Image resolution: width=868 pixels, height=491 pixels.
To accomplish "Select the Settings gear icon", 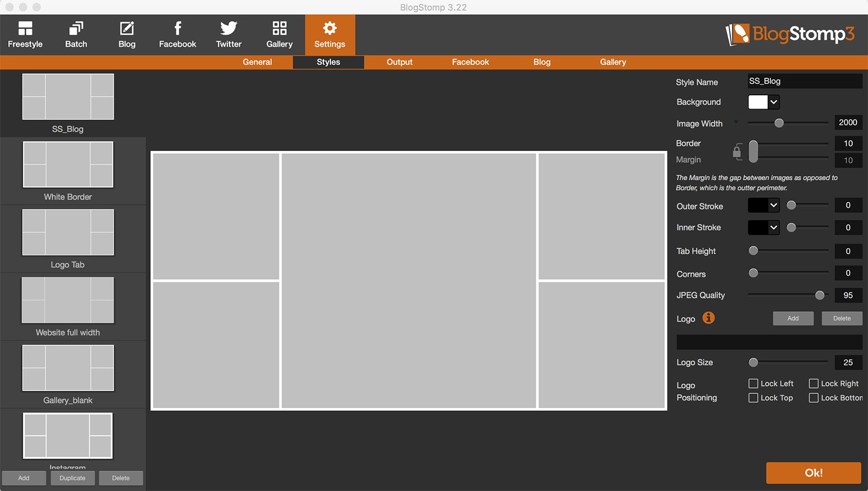I will tap(330, 28).
